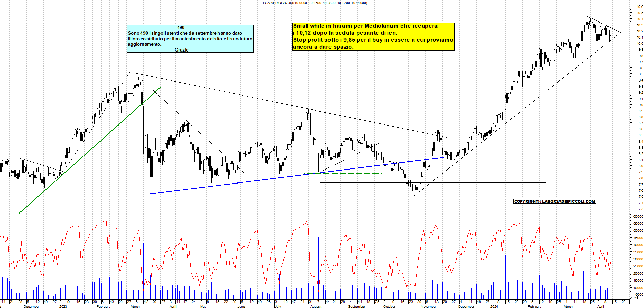Click the 7.5 price axis value
This screenshot has width=644, height=308.
pos(641,196)
